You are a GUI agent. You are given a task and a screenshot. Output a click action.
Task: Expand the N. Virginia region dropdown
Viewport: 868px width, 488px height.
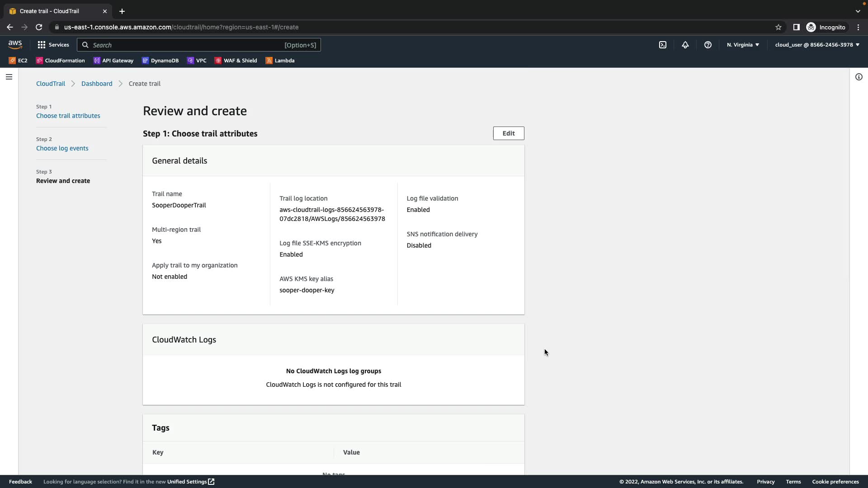743,45
